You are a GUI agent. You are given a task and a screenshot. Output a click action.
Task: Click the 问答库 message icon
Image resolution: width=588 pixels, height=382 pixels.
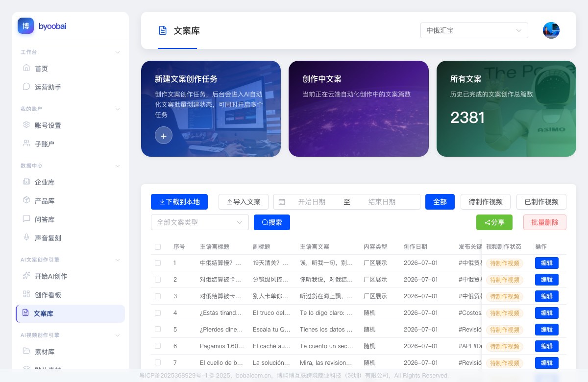tap(26, 219)
